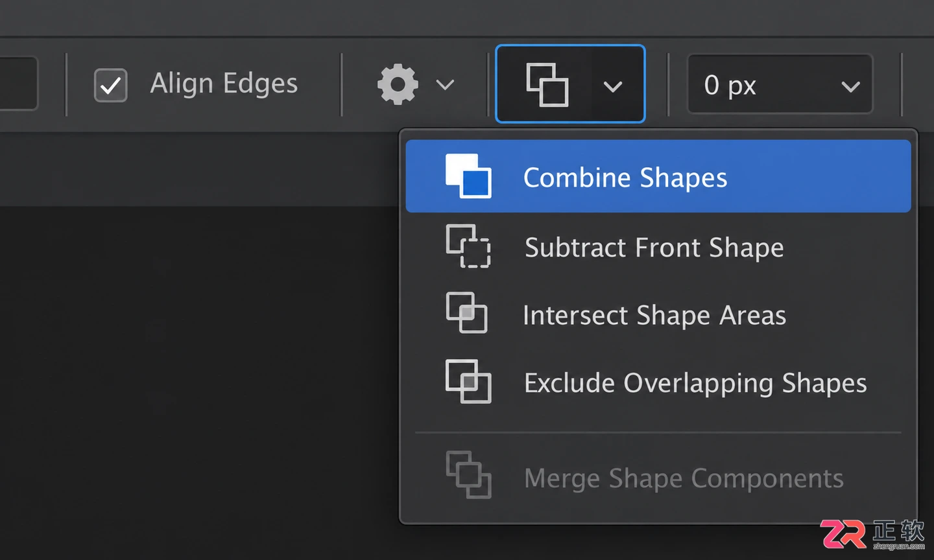Click the dark field left of Align Edges

19,84
